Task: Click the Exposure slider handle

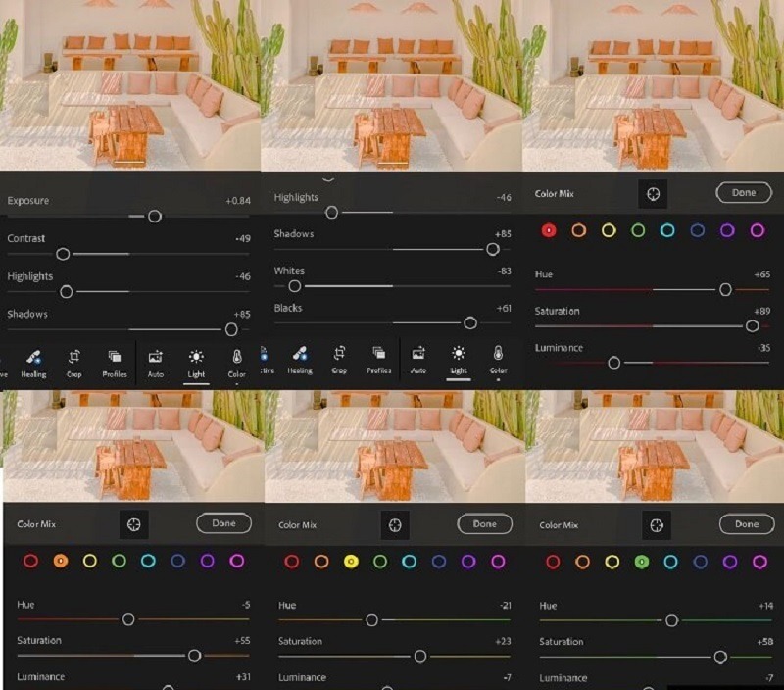Action: click(x=154, y=215)
